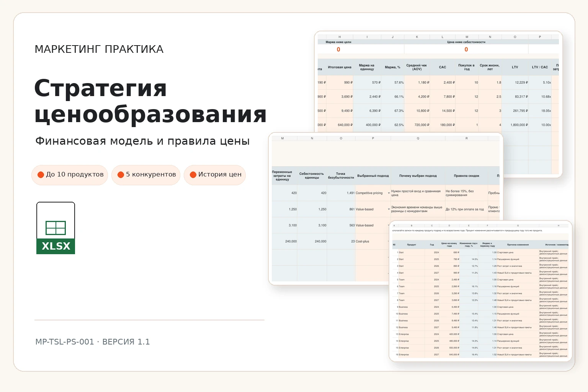Click the «Цена ниже себестоимости» header cell

[466, 42]
